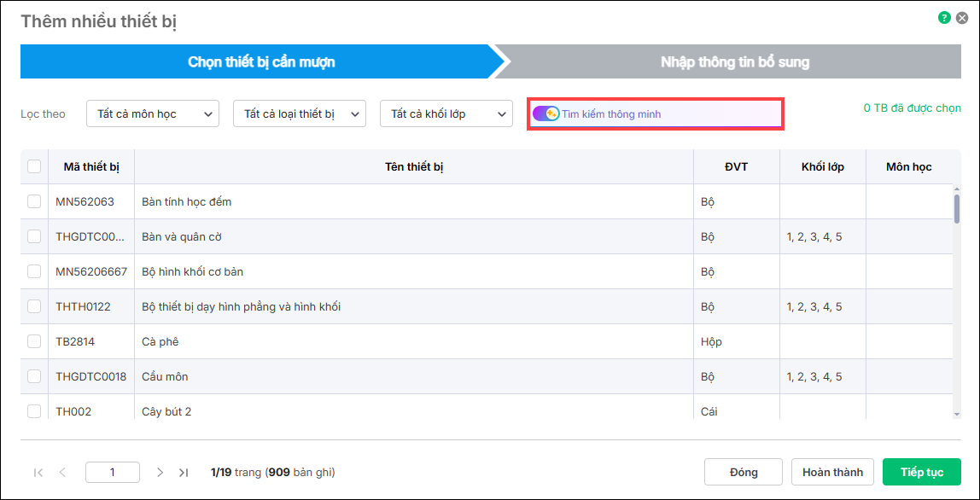
Task: Tick checkbox for Bàn tính học đếm
Action: click(34, 201)
